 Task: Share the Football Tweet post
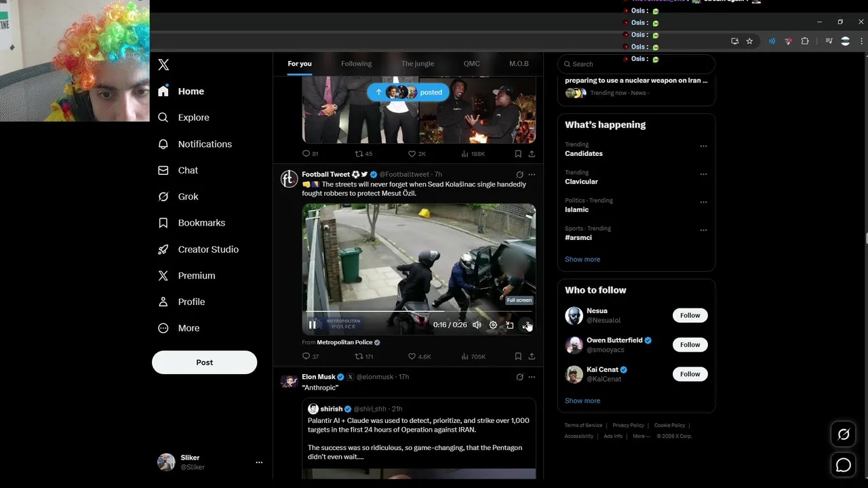[x=532, y=356]
